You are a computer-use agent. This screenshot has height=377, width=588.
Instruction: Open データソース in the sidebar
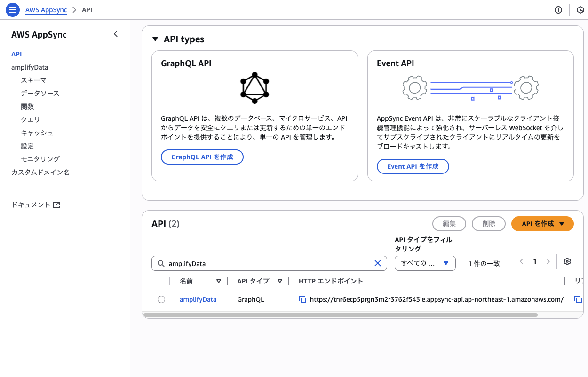click(40, 94)
